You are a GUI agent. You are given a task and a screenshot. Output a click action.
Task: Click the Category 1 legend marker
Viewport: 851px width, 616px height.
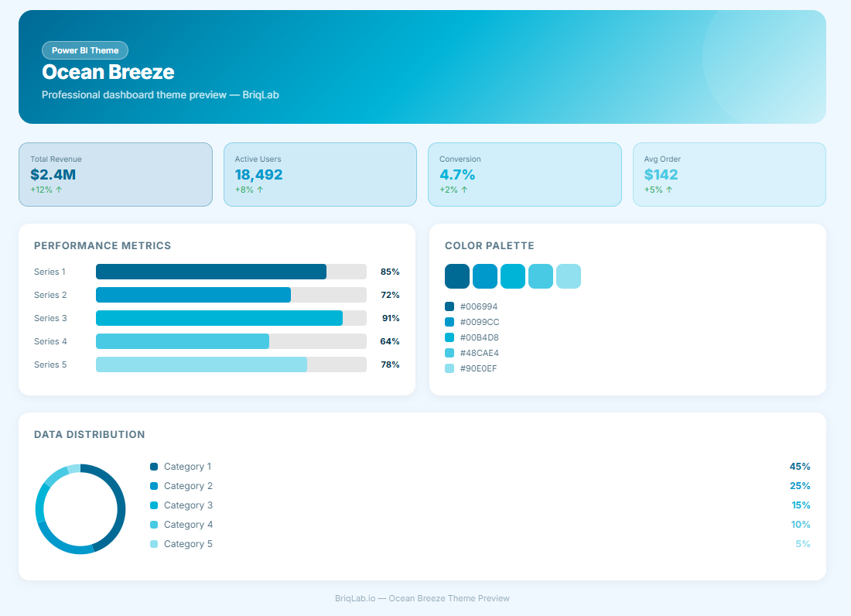pos(154,467)
